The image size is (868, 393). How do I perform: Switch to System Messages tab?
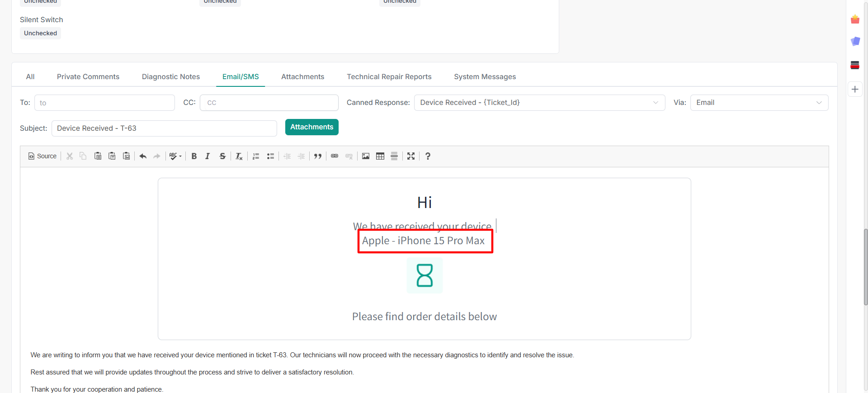485,76
